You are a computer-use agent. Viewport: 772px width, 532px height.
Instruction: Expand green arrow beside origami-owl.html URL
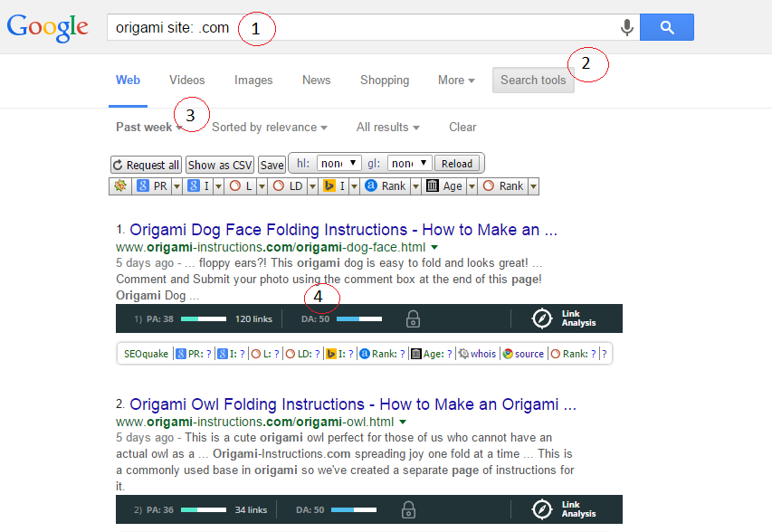(x=403, y=422)
